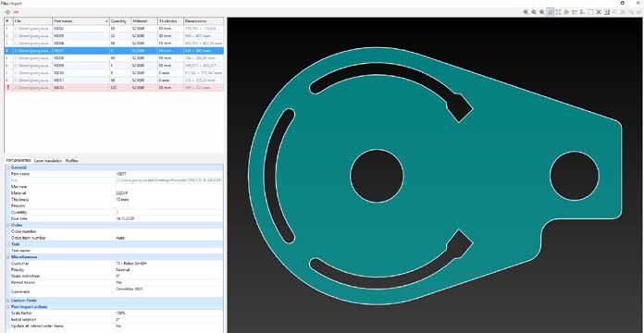Click the highlighted active view toolbar icon
Image resolution: width=644 pixels, height=333 pixels.
click(x=551, y=12)
